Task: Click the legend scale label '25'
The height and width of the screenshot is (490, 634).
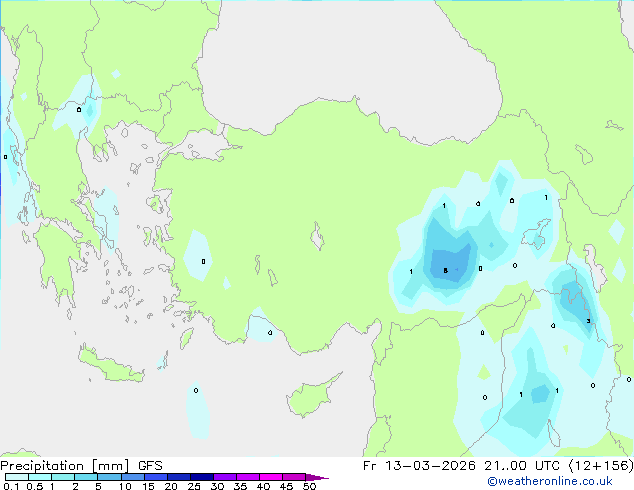Action: click(x=194, y=486)
